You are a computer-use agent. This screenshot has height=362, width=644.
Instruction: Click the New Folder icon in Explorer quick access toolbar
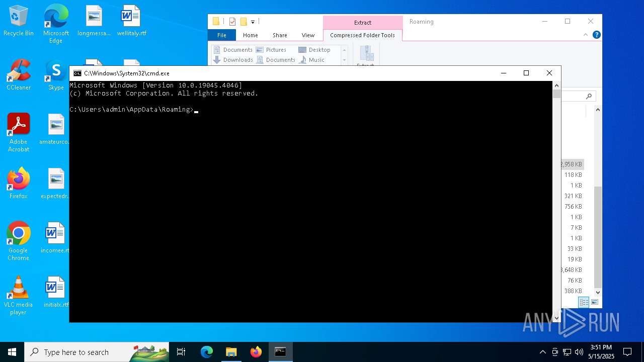tap(244, 22)
